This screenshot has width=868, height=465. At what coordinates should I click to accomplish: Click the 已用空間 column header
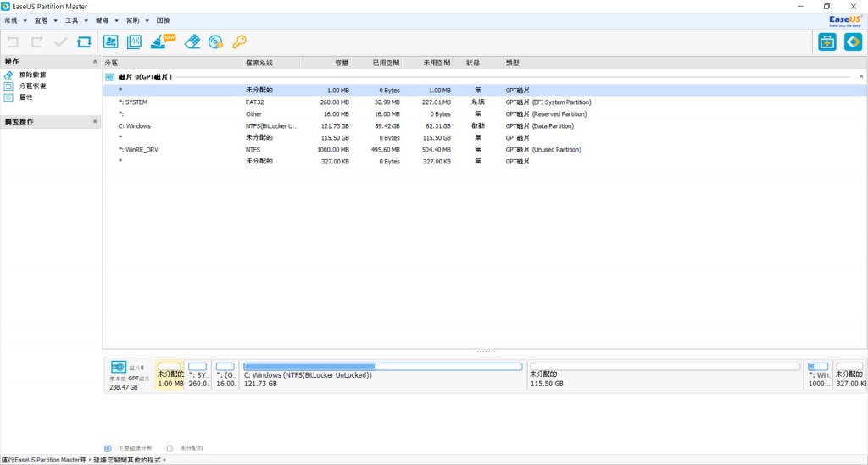(x=376, y=63)
